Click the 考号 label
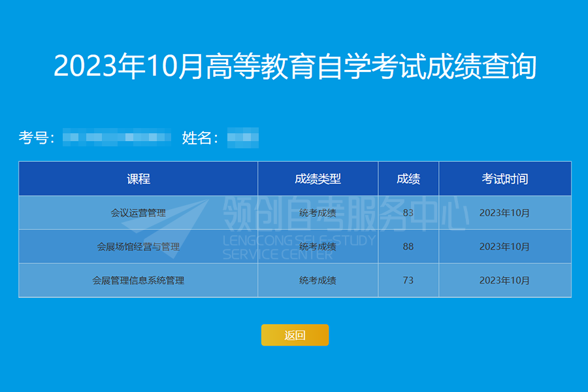Viewport: 588px width, 392px height. coord(37,138)
